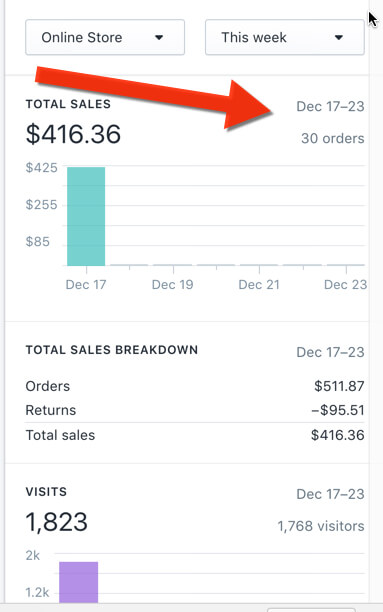Screen dimensions: 383x612
Task: Click the Total sales row in breakdown
Action: pos(195,435)
